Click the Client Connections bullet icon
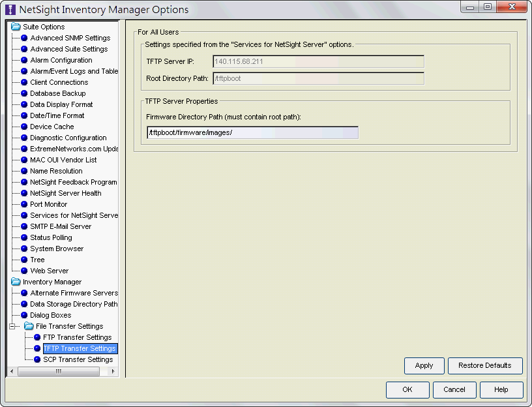 pos(24,82)
